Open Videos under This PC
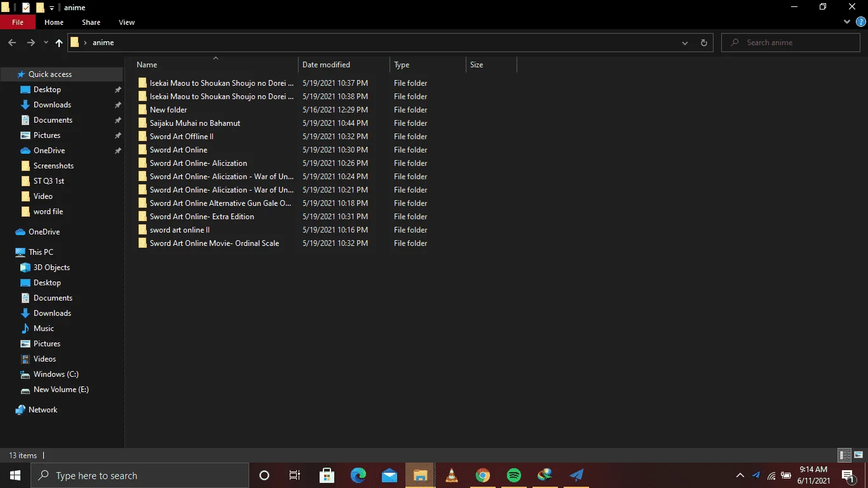 (x=44, y=359)
